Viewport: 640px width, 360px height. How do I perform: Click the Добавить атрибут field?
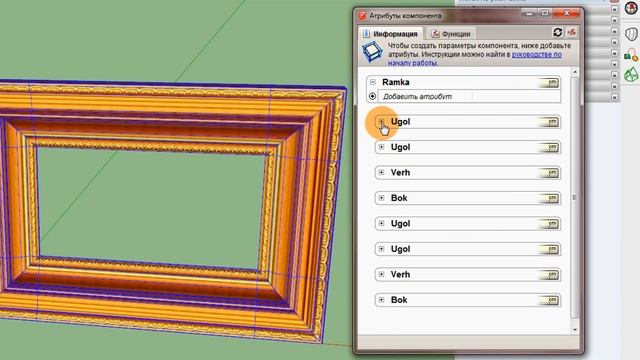click(425, 96)
